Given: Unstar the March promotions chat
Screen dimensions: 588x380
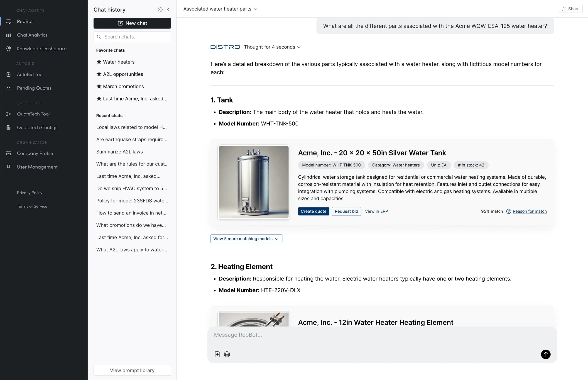Looking at the screenshot, I should (99, 86).
